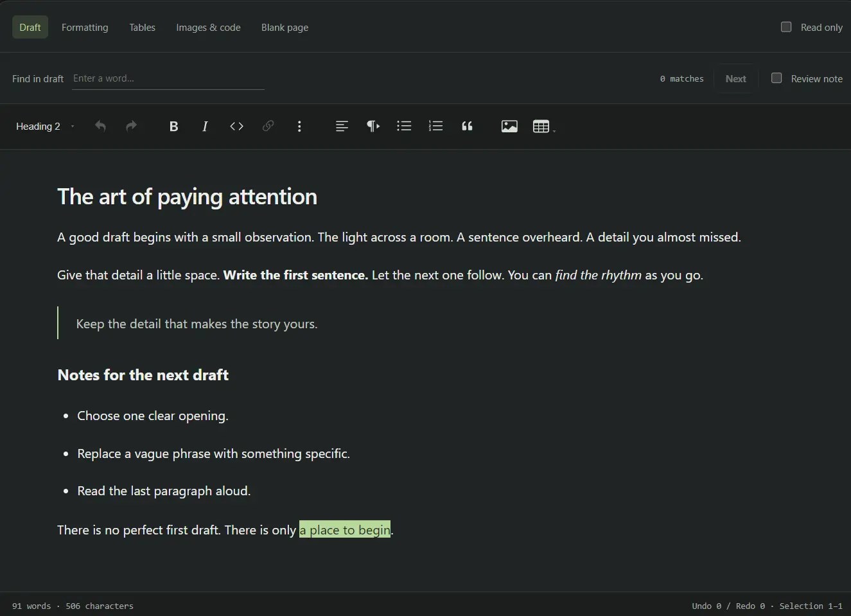Insert a bulleted list
Viewport: 851px width, 616px height.
(404, 126)
